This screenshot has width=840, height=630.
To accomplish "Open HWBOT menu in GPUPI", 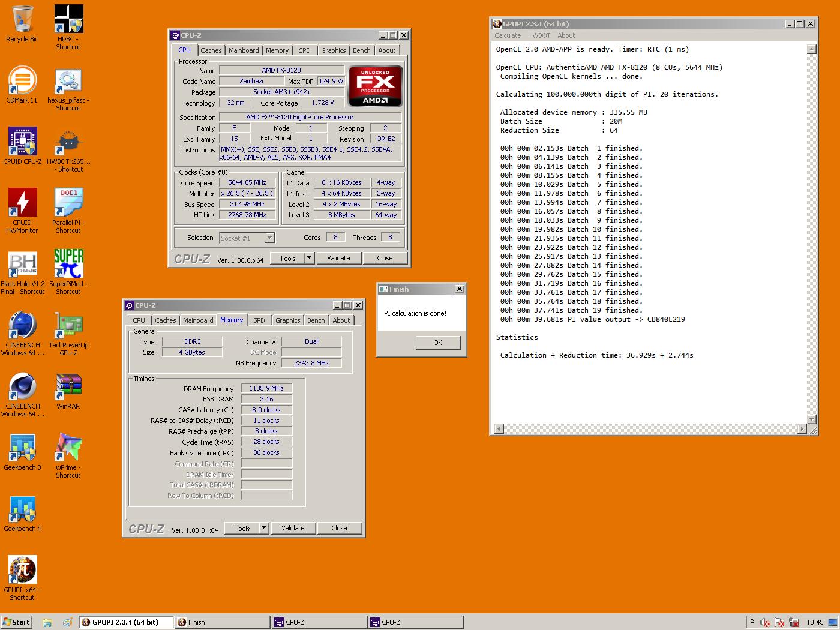I will (539, 35).
